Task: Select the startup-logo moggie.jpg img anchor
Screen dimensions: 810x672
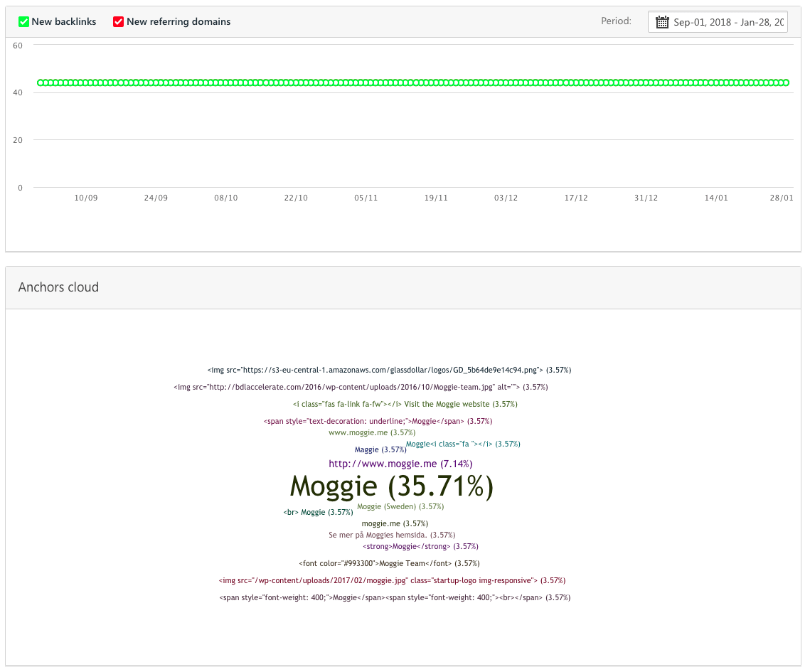Action: point(392,580)
